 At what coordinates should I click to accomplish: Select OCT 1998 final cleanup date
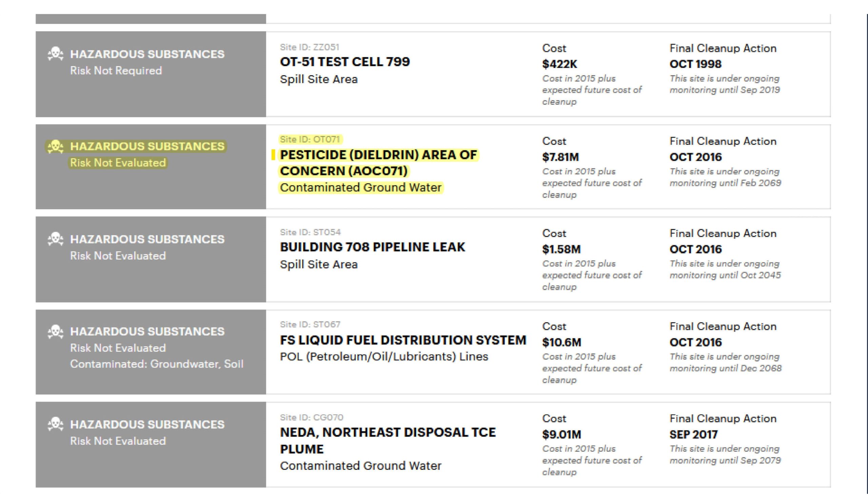click(695, 64)
